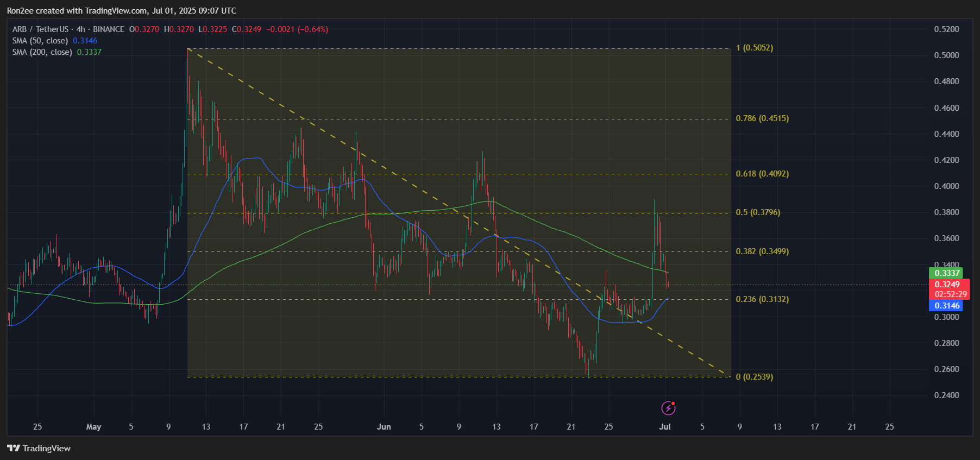Select the 0 (0.2539) Fibonacci label

(754, 377)
